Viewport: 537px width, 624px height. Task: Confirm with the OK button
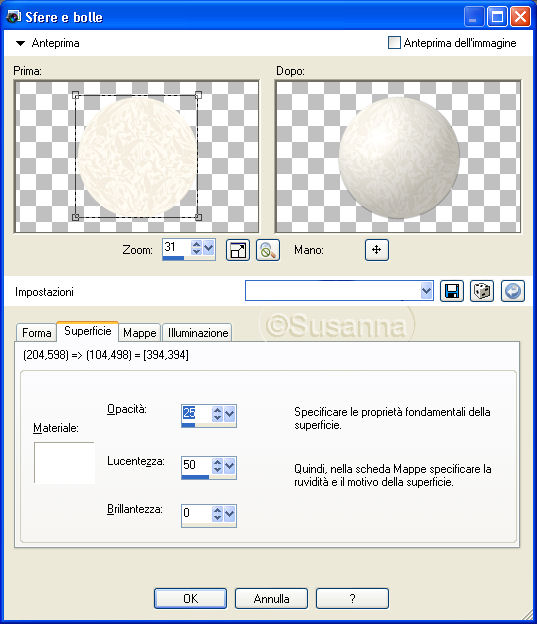coord(190,599)
